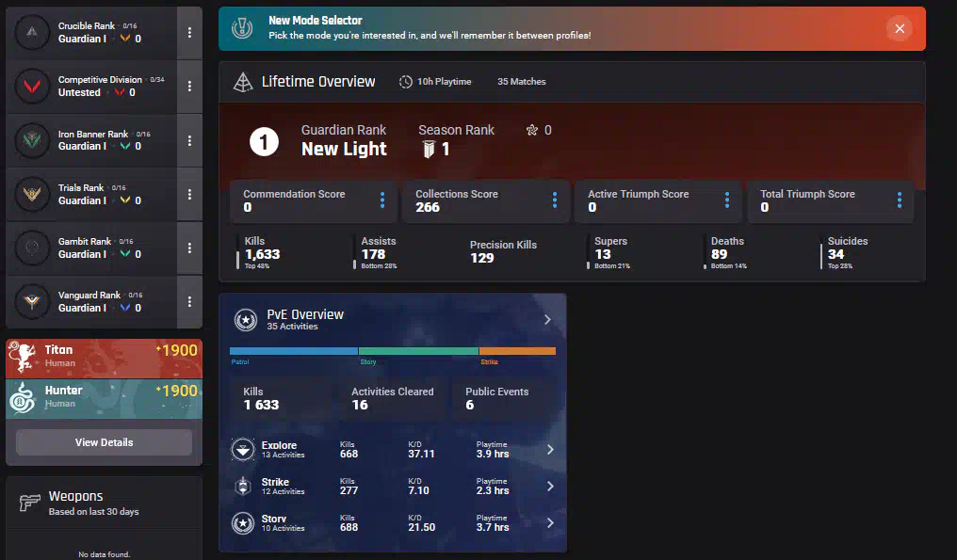Click the Iron Banner Rank emblem icon
957x560 pixels.
[x=32, y=139]
